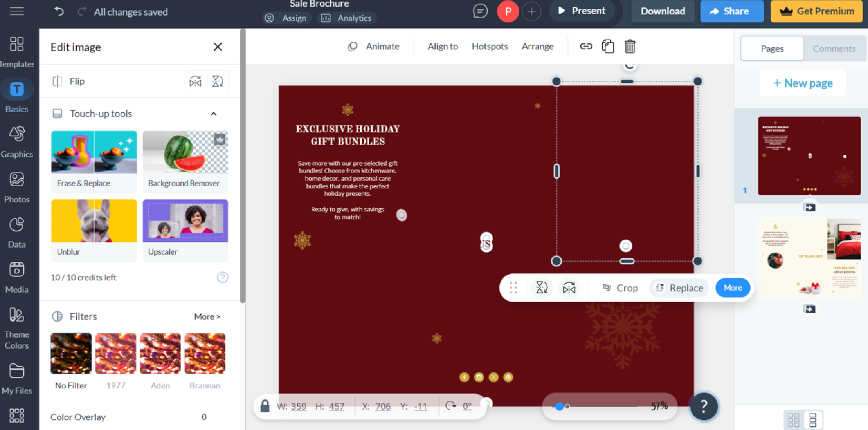Toggle the Hotspots mode on
This screenshot has width=868, height=430.
coord(489,46)
